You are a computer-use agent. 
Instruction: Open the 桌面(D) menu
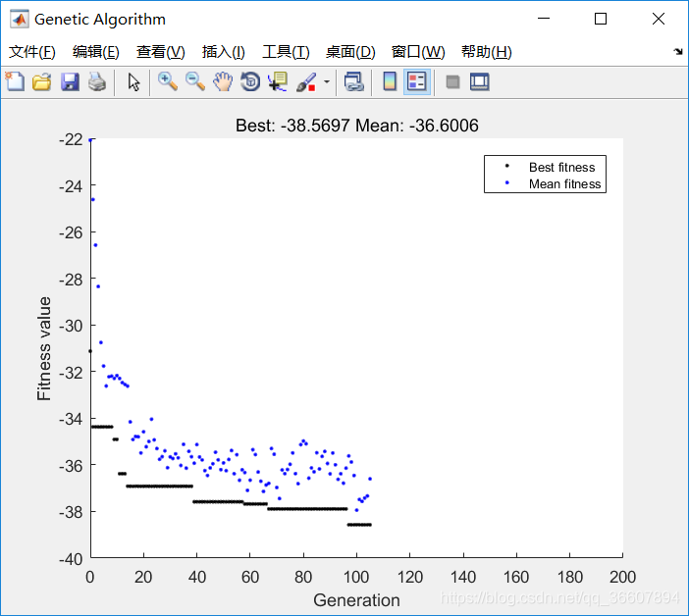(350, 52)
